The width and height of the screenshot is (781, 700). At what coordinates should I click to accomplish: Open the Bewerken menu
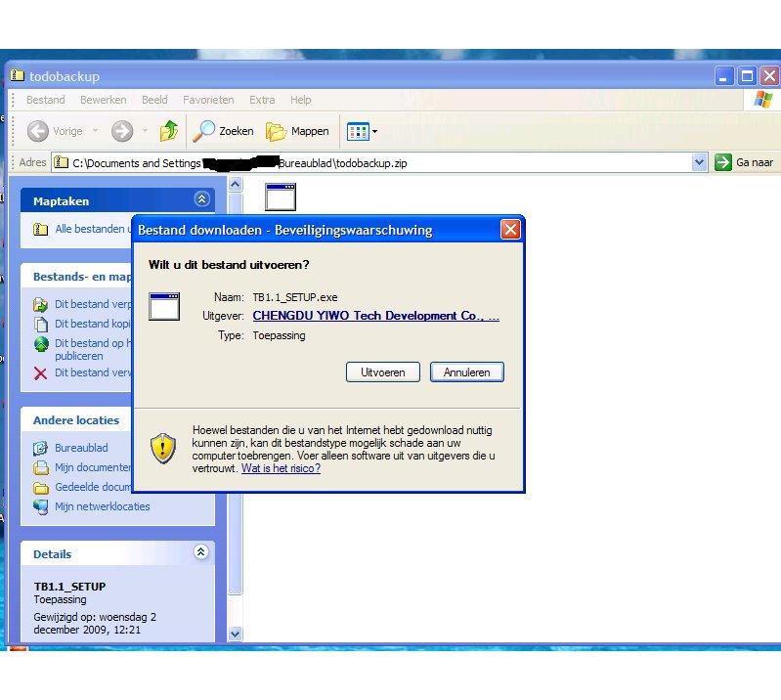tap(103, 100)
